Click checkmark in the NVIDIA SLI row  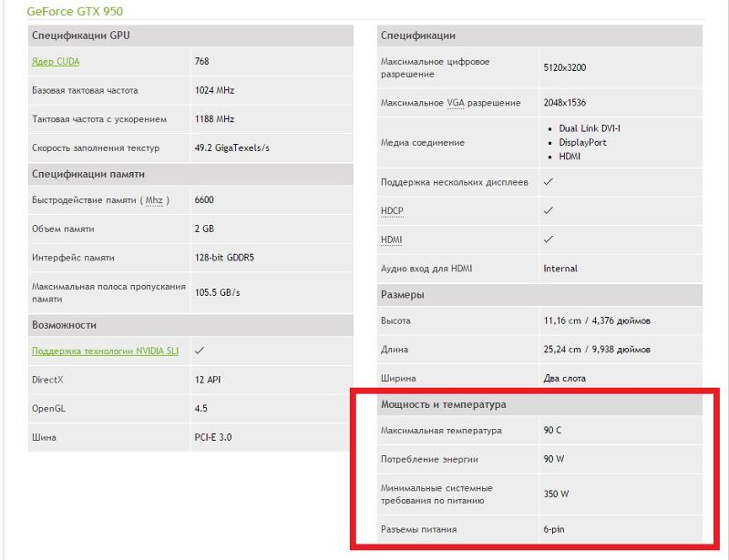click(x=200, y=351)
